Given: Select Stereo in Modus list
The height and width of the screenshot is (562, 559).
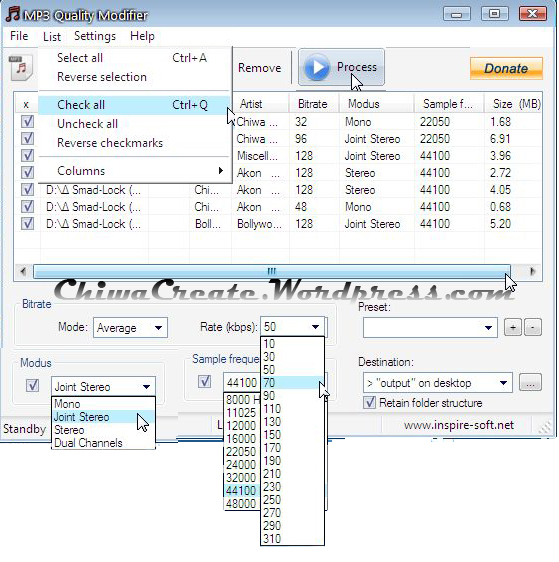Looking at the screenshot, I should 103,430.
